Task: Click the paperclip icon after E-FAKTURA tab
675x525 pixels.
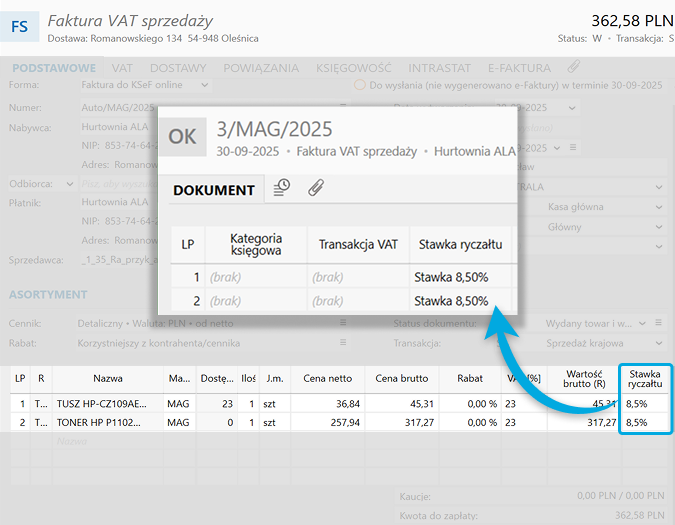Action: (573, 68)
